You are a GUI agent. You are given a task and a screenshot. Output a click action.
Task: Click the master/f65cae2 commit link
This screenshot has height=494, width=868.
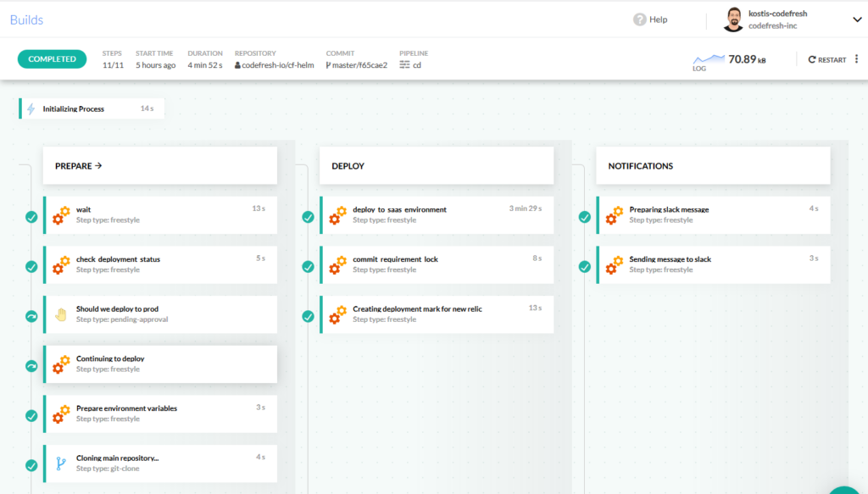coord(357,64)
